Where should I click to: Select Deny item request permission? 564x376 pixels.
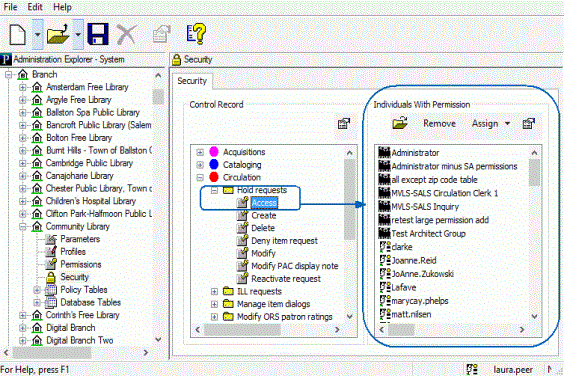click(284, 241)
